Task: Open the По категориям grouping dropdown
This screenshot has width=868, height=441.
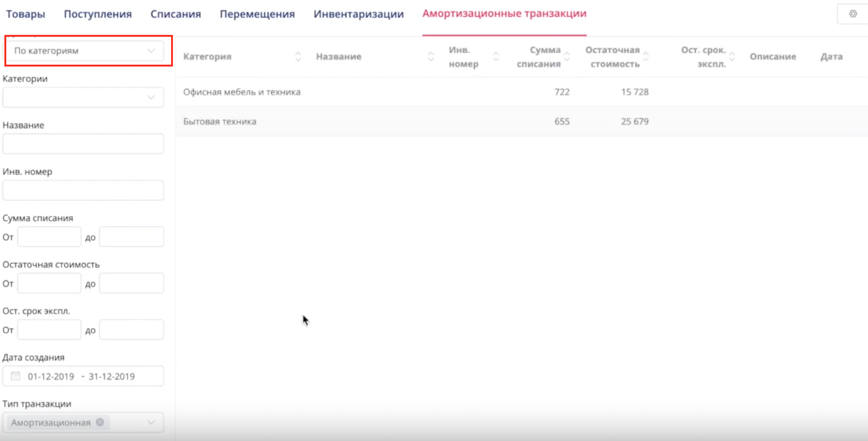Action: click(x=84, y=51)
